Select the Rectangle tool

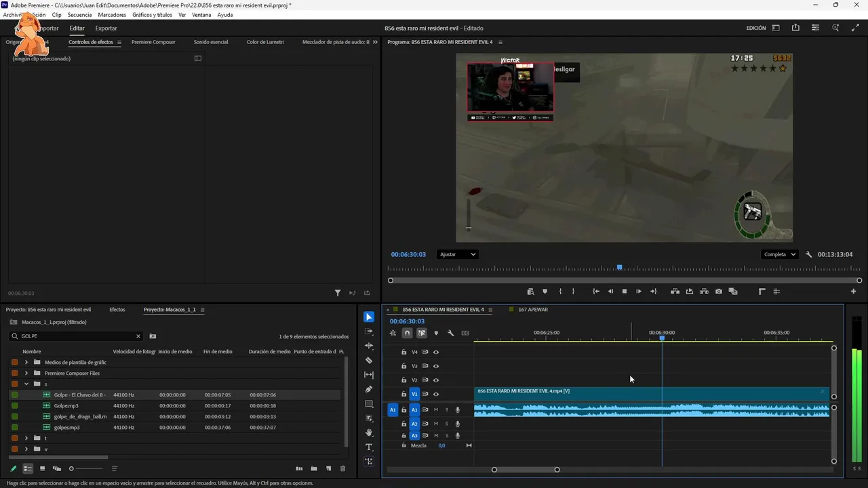coord(369,404)
